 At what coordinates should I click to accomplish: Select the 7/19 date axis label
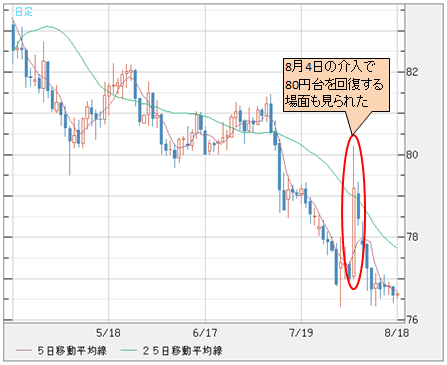coord(301,333)
